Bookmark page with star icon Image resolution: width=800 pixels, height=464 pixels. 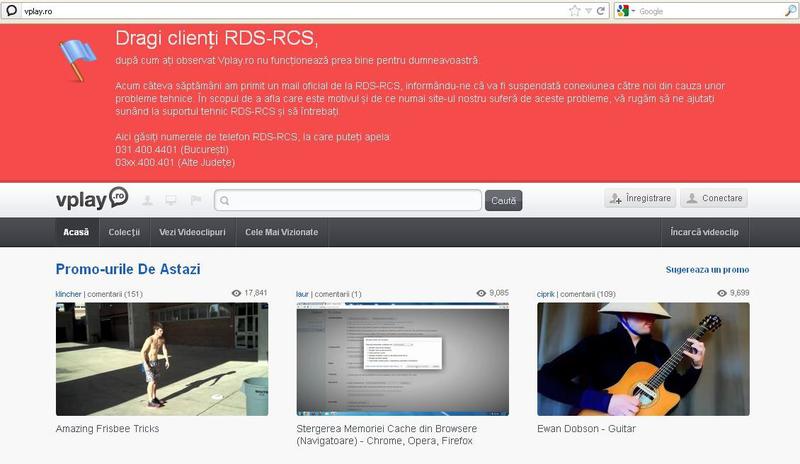(574, 11)
